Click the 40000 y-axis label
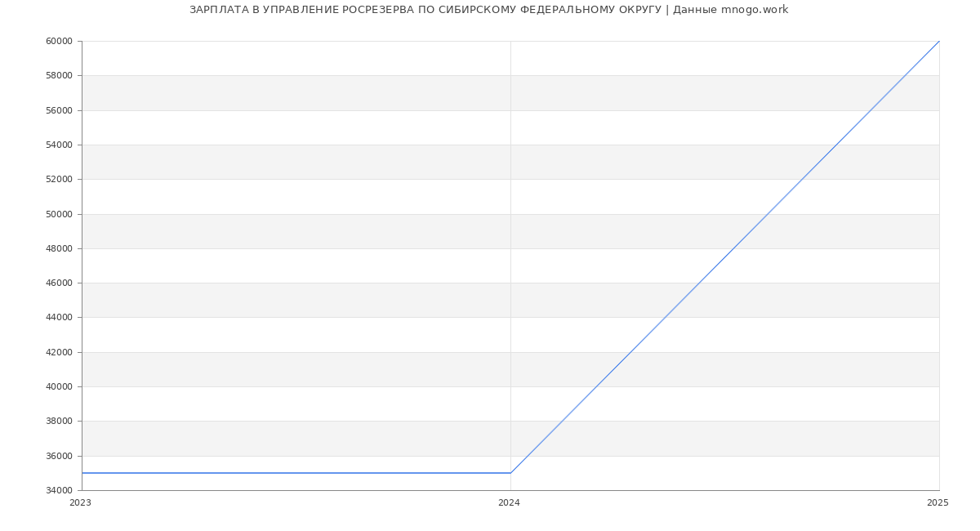Screen dimensions: 980x531 tap(59, 387)
